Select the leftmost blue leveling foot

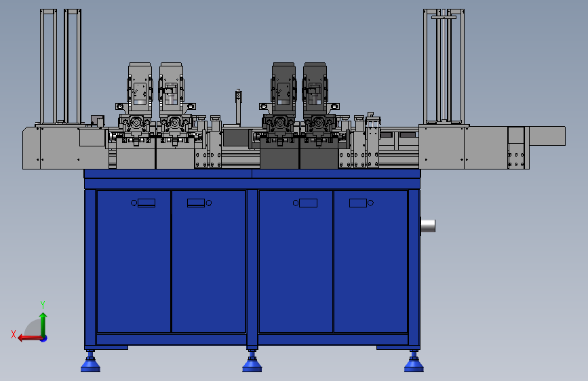click(90, 361)
